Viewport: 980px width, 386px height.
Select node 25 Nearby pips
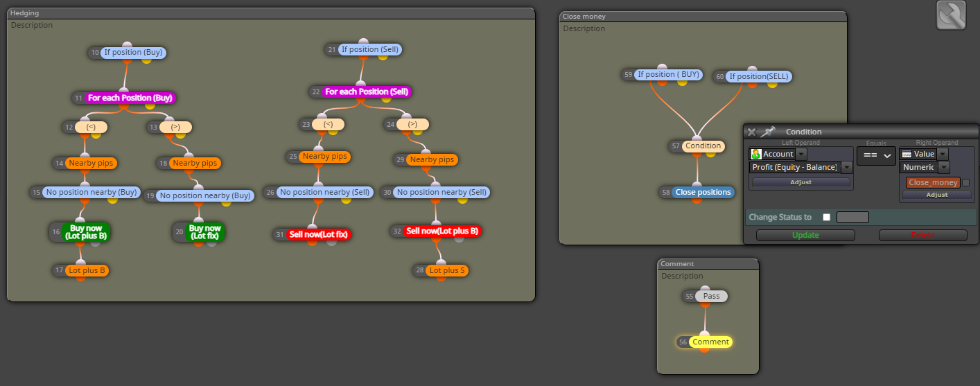(x=325, y=157)
